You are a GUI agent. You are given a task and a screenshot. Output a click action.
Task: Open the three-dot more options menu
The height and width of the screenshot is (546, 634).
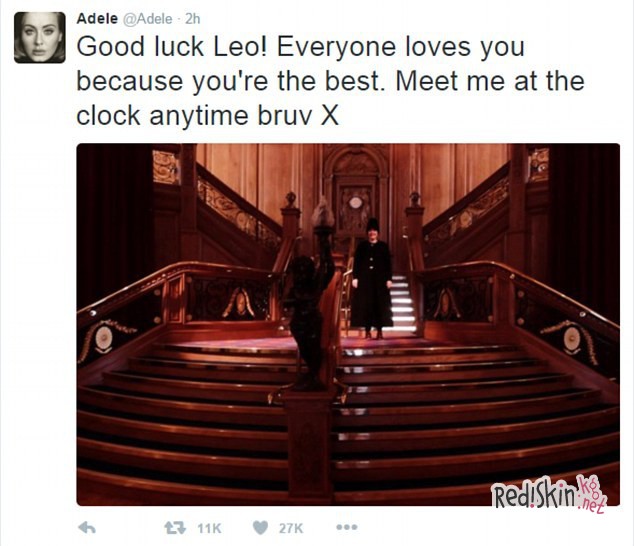(347, 527)
